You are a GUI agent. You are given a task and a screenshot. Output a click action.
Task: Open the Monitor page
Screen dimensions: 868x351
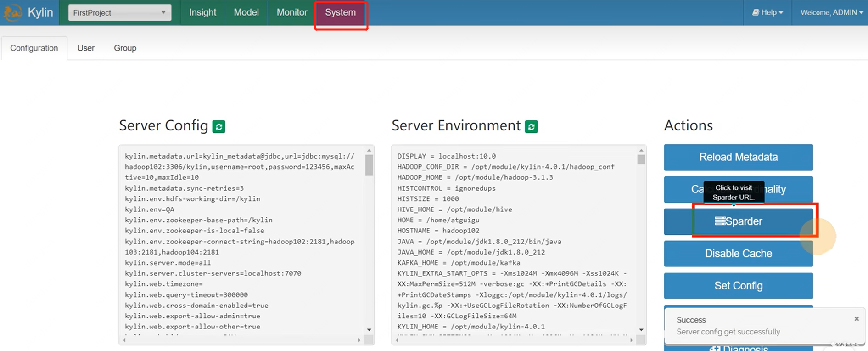292,12
